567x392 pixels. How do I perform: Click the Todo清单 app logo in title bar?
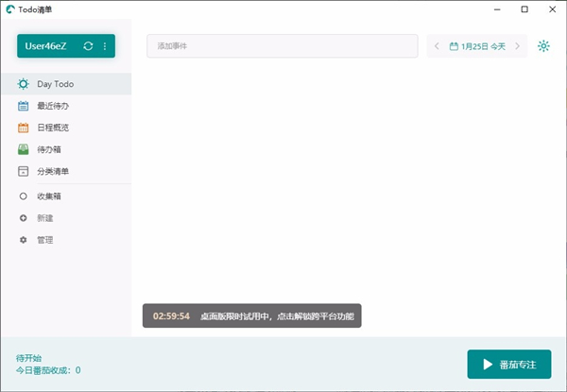point(9,9)
